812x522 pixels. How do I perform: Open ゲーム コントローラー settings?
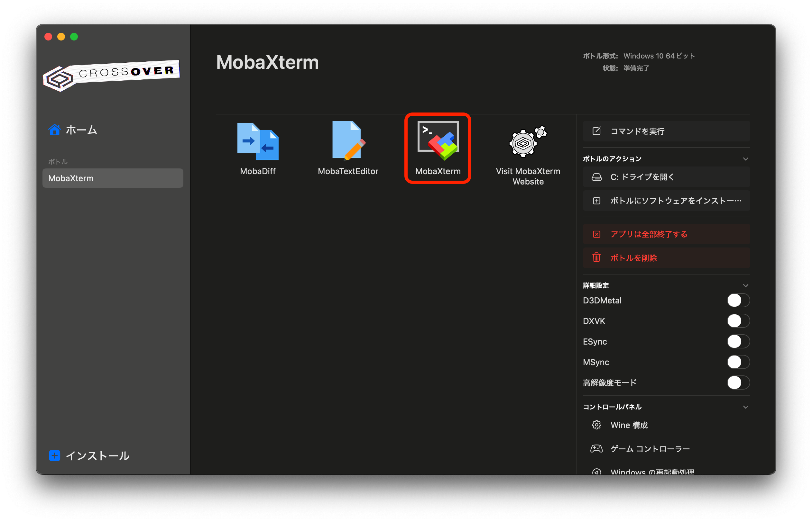click(650, 448)
